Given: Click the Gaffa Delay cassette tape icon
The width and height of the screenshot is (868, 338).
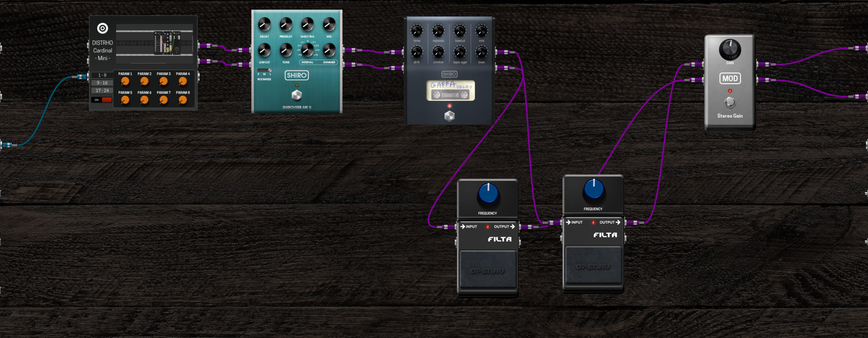Looking at the screenshot, I should click(x=450, y=90).
